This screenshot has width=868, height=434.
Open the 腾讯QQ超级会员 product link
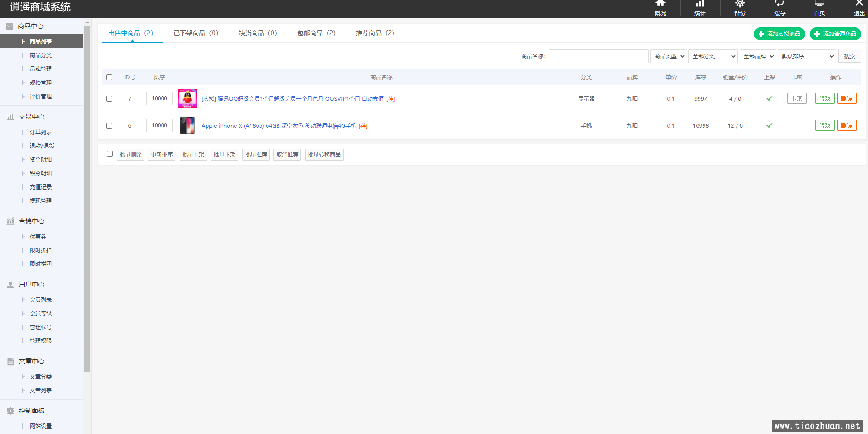(300, 99)
